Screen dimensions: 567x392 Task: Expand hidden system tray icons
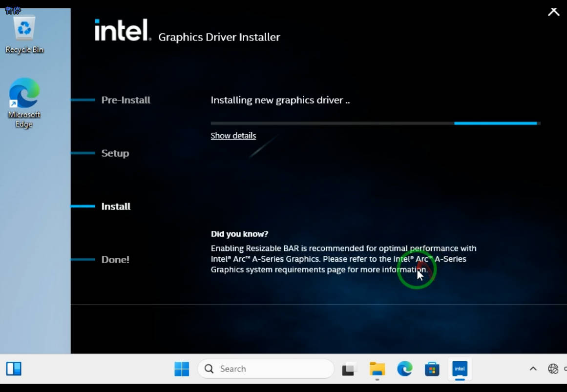click(x=533, y=369)
